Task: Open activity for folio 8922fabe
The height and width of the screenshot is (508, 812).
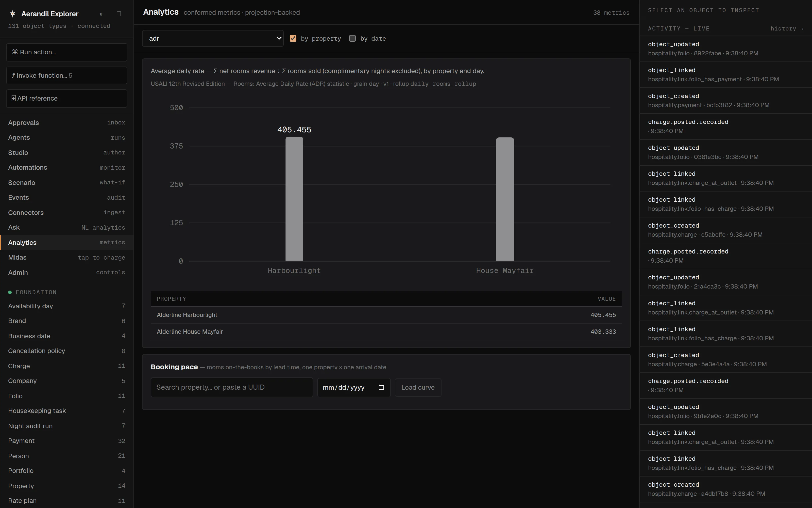Action: pos(725,49)
